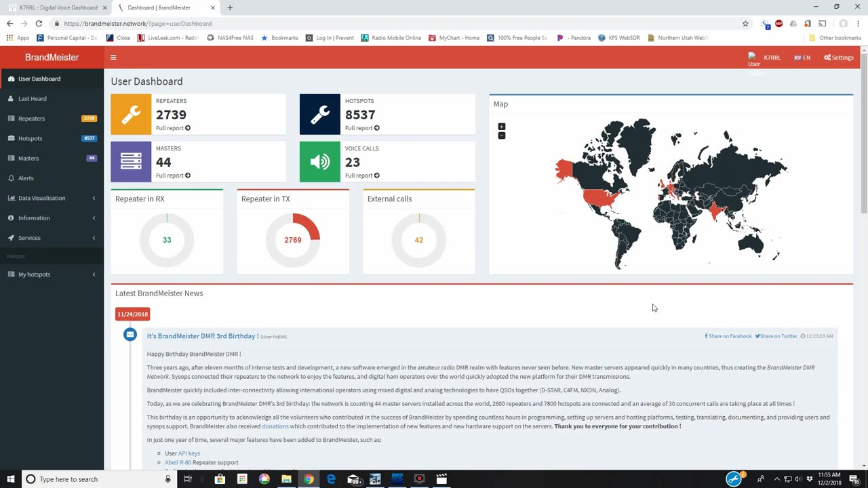Expand the Services sidebar submenu
This screenshot has width=868, height=488.
click(x=52, y=238)
